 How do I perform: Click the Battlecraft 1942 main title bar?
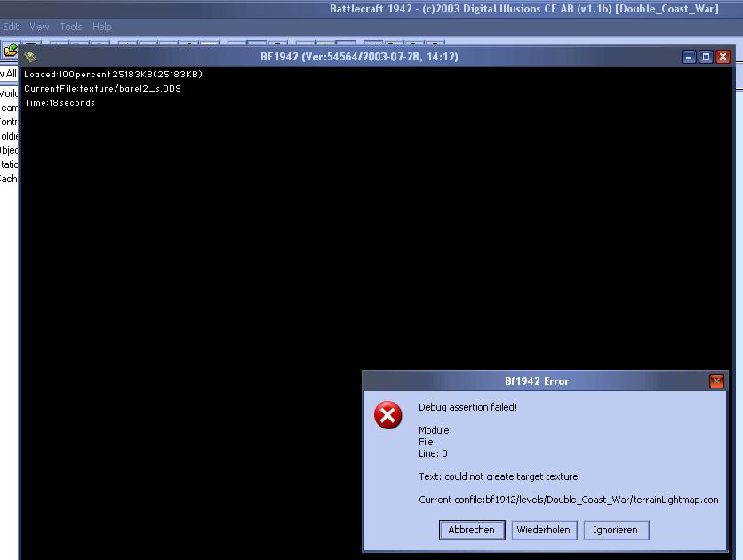coord(371,9)
